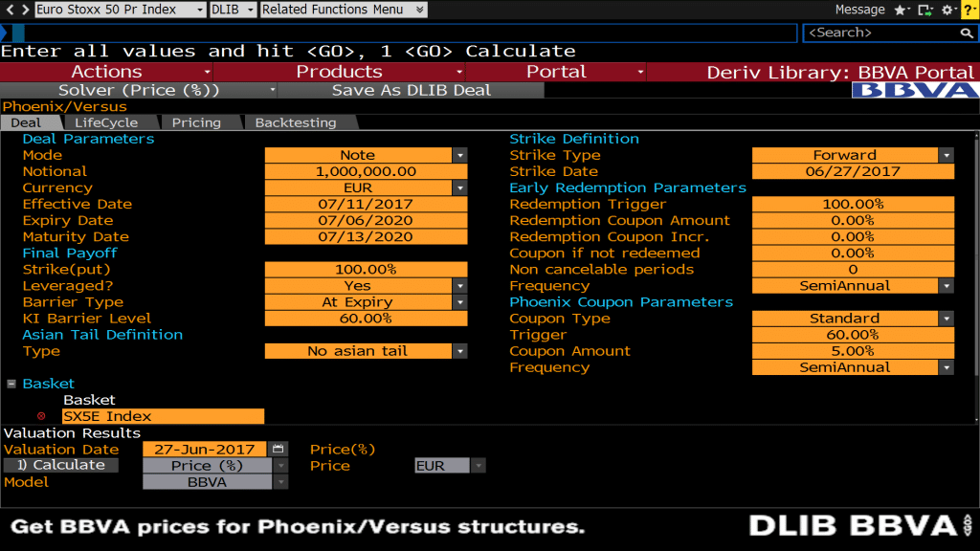Click the export window icon
Image resolution: width=980 pixels, height=551 pixels.
tap(924, 10)
